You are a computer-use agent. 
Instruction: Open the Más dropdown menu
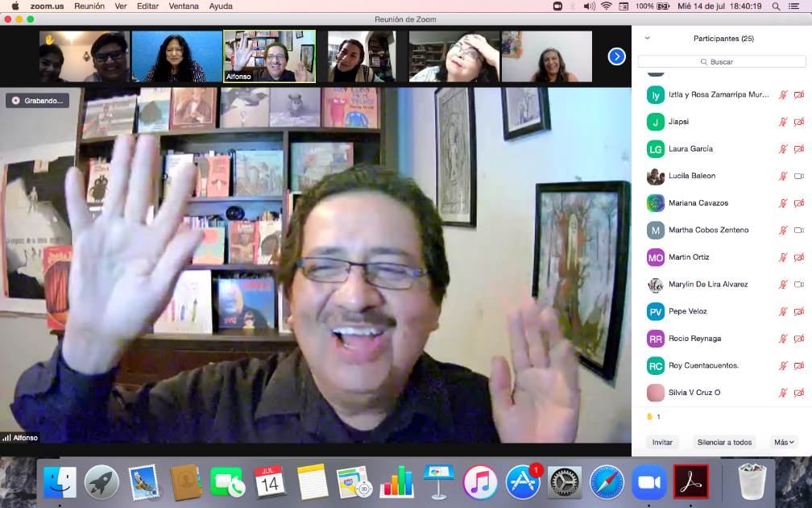(785, 442)
